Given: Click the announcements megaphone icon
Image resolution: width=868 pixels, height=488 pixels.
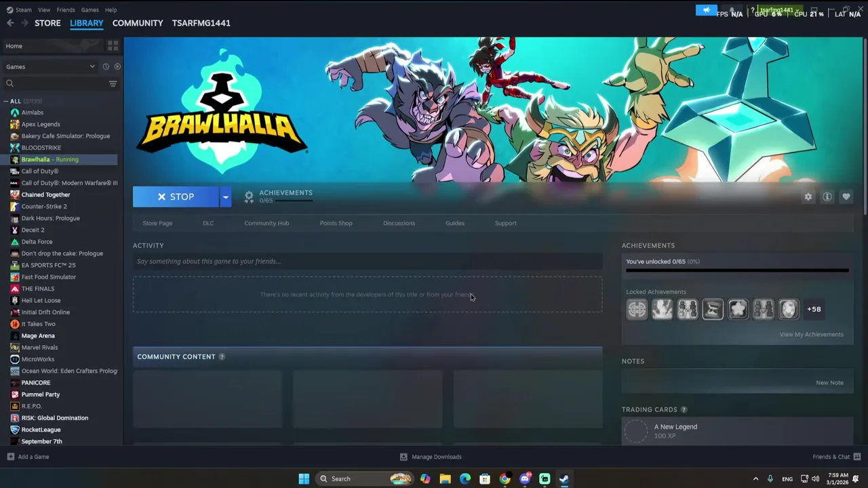Looking at the screenshot, I should click(706, 10).
